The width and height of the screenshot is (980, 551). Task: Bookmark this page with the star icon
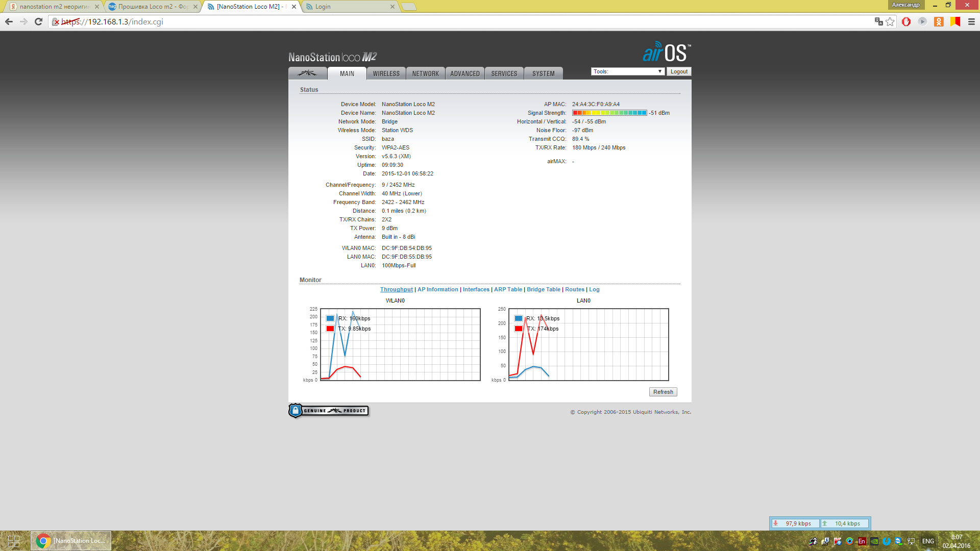890,21
